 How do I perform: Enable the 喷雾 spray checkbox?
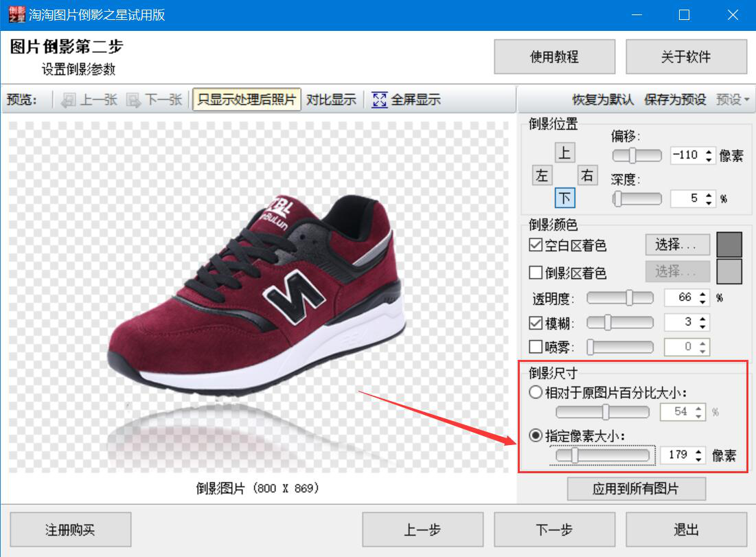[x=536, y=347]
